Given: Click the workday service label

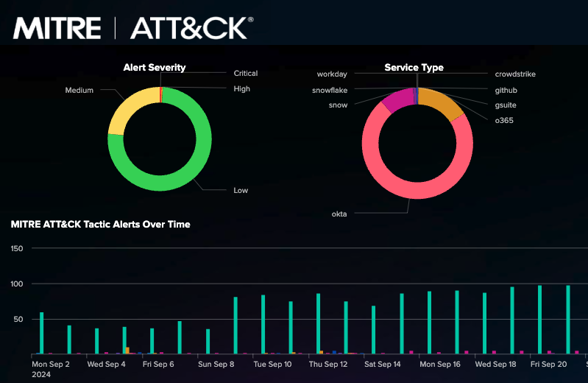Looking at the screenshot, I should [x=332, y=74].
